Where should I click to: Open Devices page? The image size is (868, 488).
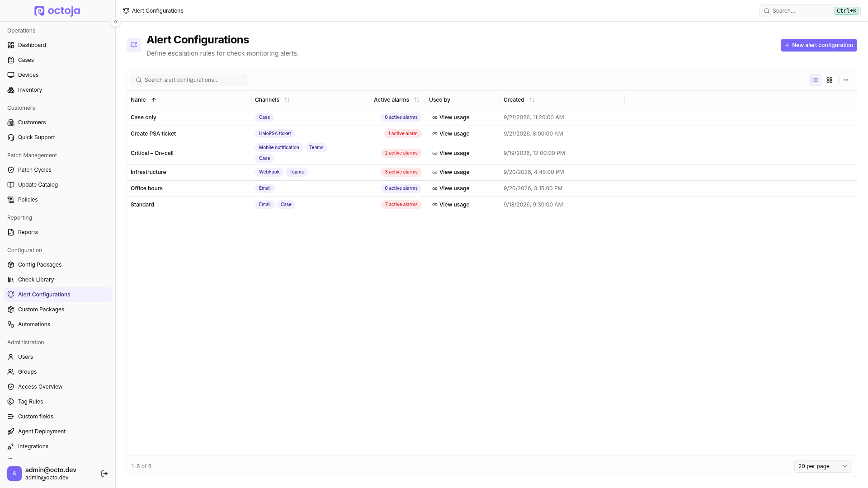57,75
